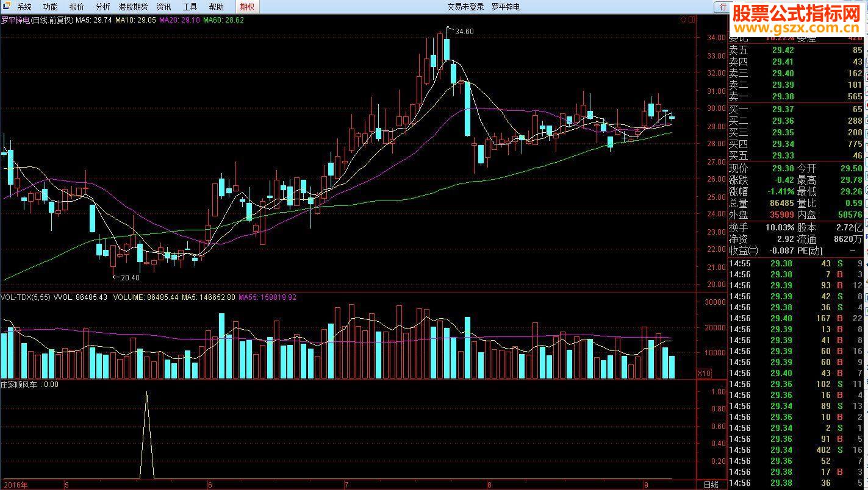Click the 买四 29.34 order row
Screen dimensions: 868x490
[796, 144]
